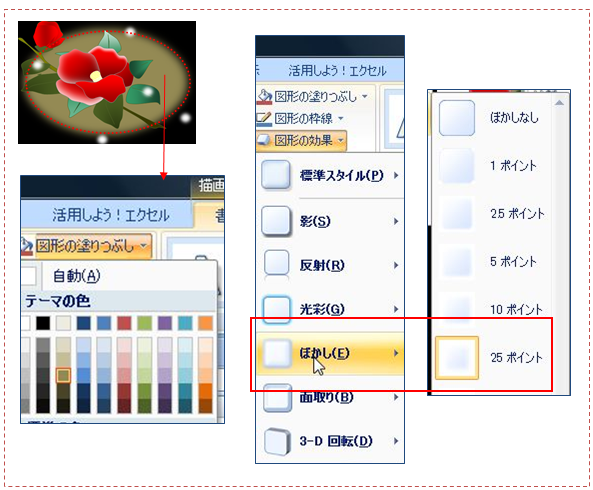This screenshot has height=490, width=593.
Task: Choose 標準スタイル(P) menu entry
Action: click(x=330, y=175)
